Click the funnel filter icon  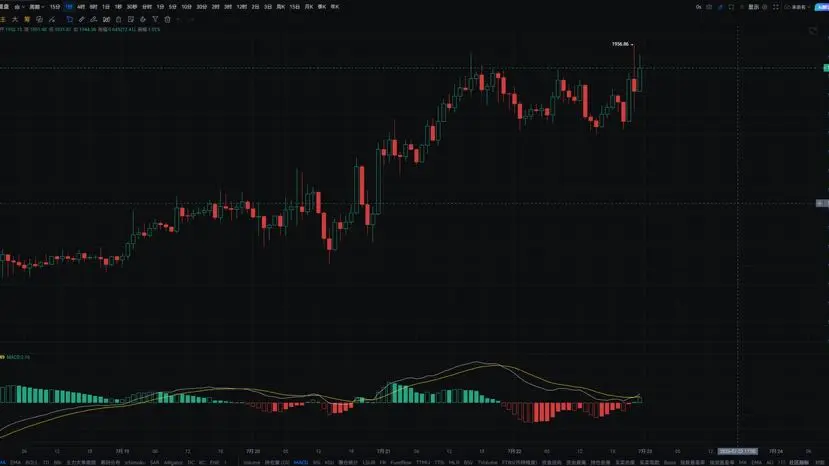pos(155,19)
